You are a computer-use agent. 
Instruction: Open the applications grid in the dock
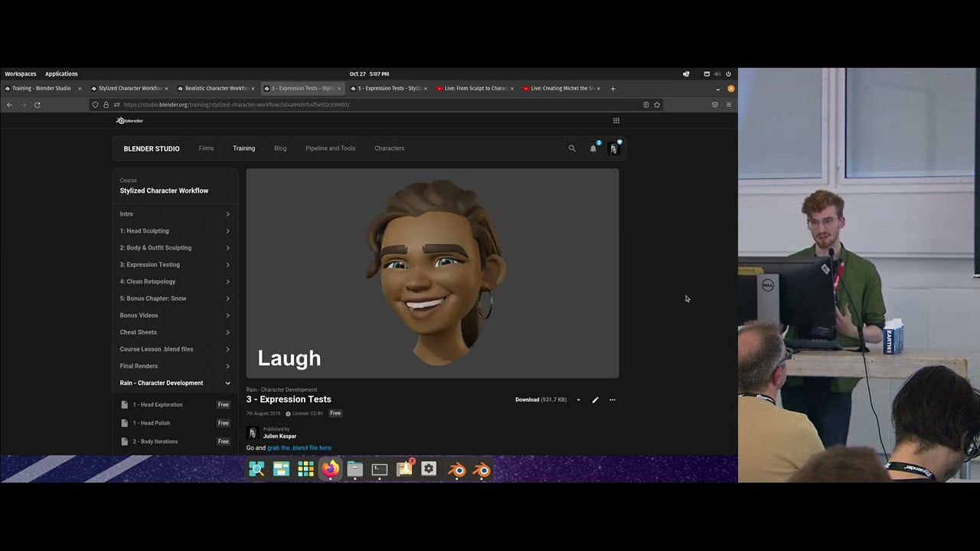coord(305,469)
